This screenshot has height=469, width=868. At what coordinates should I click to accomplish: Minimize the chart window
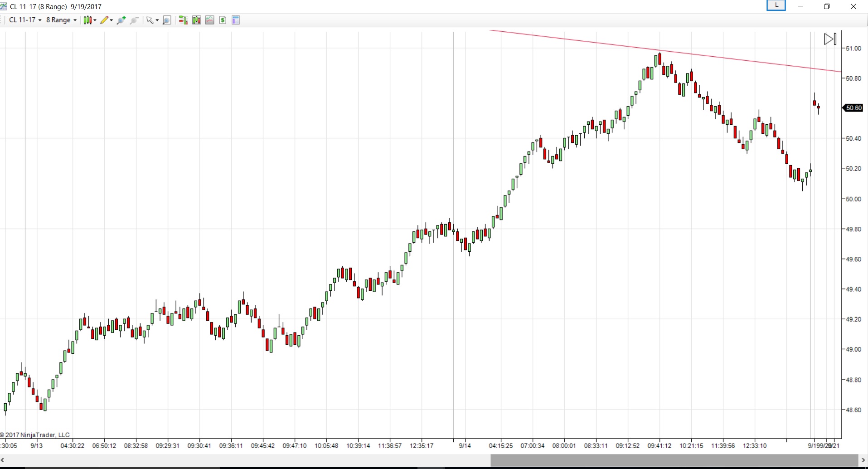800,6
